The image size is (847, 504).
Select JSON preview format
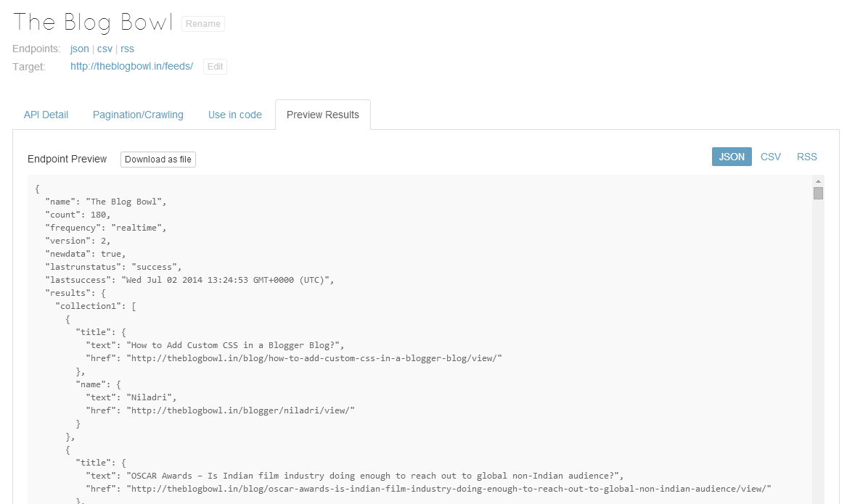coord(731,157)
